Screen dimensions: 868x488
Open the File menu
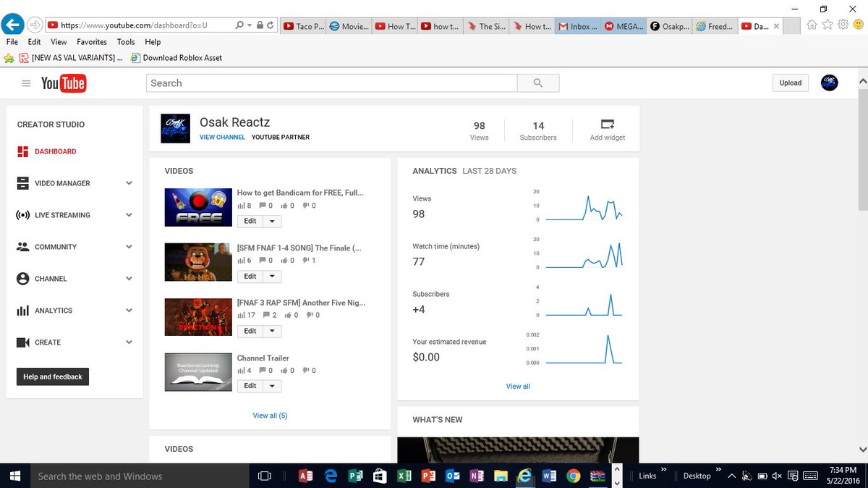pyautogui.click(x=12, y=42)
